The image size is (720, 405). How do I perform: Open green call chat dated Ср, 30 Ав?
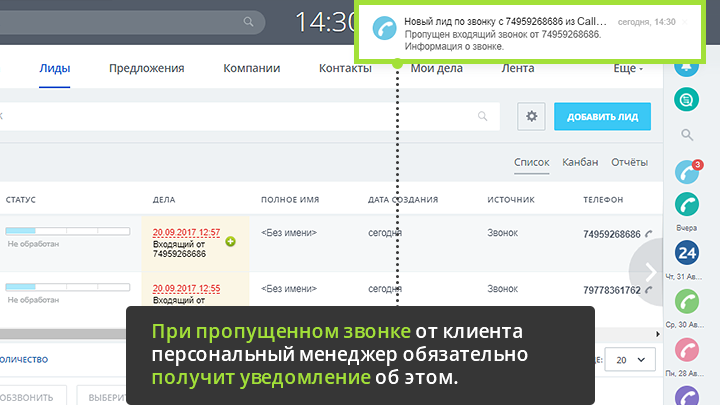pyautogui.click(x=687, y=302)
